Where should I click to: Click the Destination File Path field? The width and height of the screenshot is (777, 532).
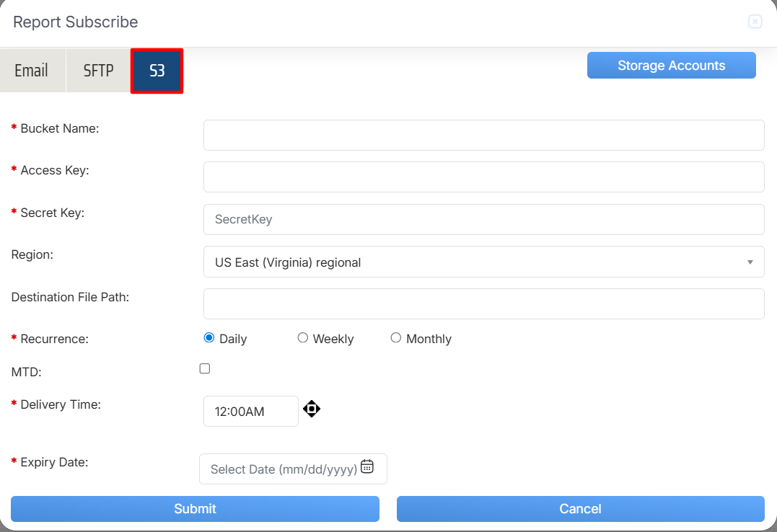[x=483, y=303]
